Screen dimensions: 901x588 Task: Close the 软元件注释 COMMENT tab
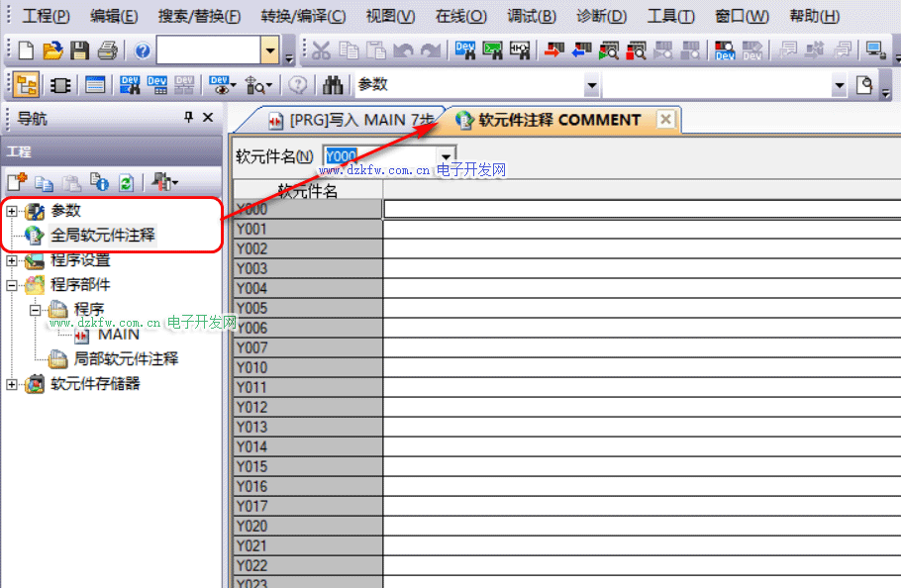pyautogui.click(x=665, y=120)
